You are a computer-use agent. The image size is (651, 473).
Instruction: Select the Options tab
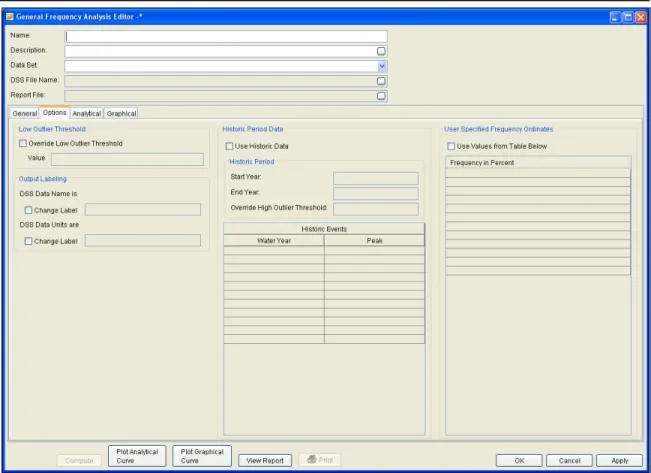click(x=54, y=113)
